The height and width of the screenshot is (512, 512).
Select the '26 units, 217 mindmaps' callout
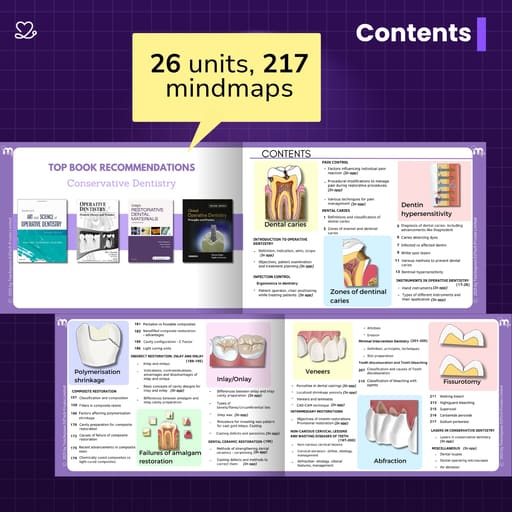coord(227,77)
